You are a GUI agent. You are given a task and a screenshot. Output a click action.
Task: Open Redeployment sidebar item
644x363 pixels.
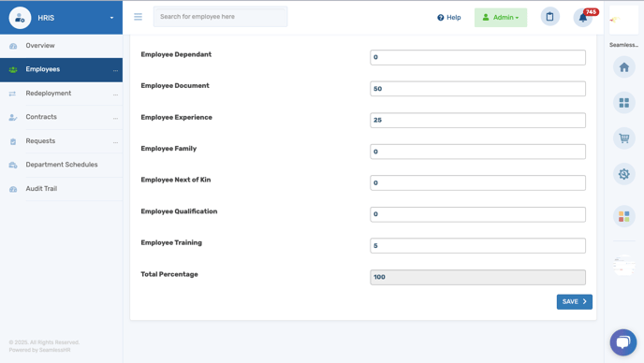click(x=49, y=94)
